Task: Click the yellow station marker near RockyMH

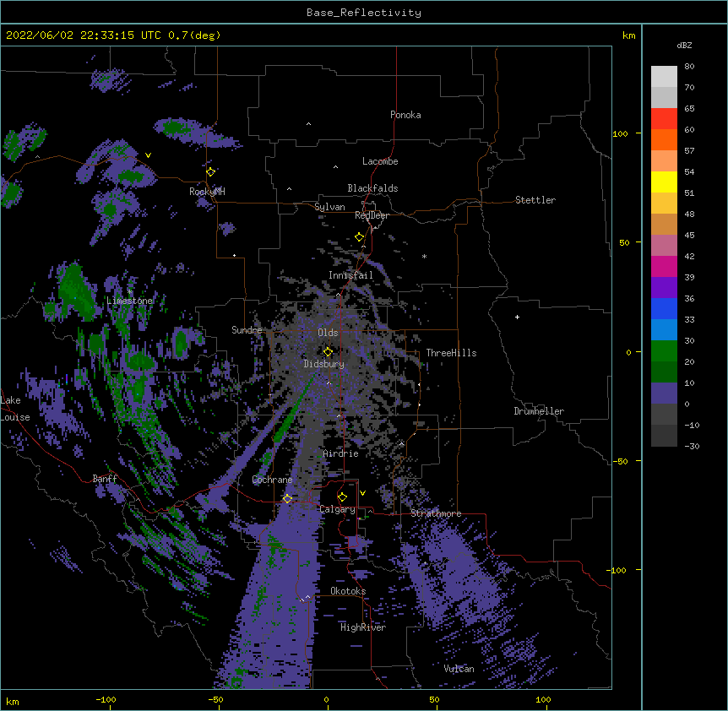Action: (x=210, y=171)
